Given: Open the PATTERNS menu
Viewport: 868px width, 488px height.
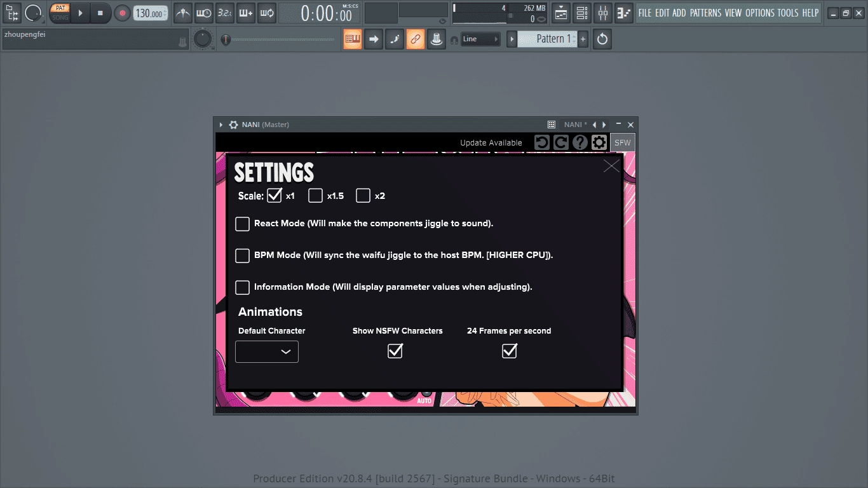Looking at the screenshot, I should [706, 13].
